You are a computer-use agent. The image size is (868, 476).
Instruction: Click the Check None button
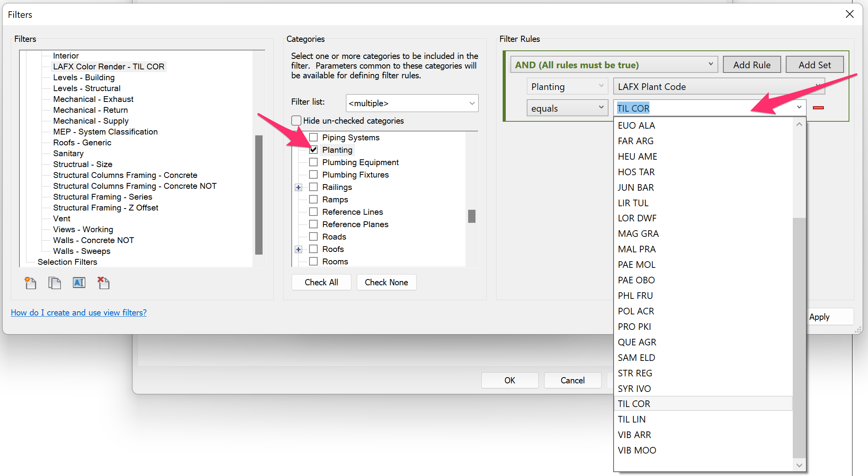pyautogui.click(x=386, y=282)
